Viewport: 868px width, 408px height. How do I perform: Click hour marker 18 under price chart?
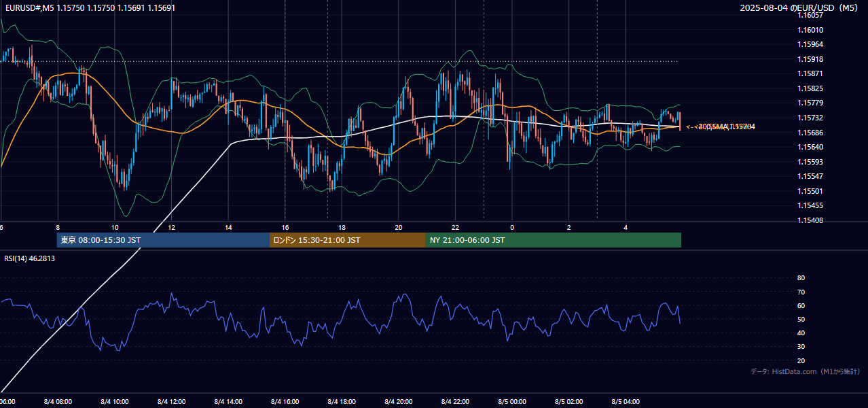[x=342, y=228]
